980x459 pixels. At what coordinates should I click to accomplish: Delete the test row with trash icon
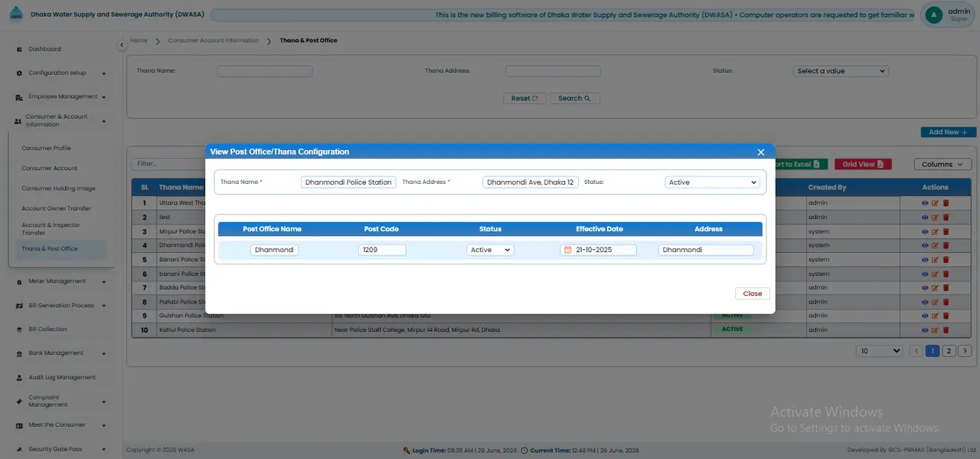(946, 218)
